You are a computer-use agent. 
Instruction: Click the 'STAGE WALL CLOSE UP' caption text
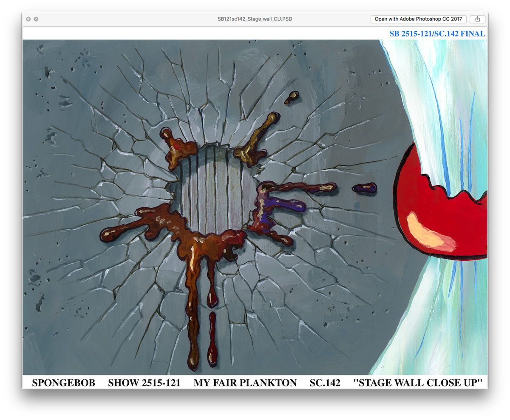coord(418,383)
